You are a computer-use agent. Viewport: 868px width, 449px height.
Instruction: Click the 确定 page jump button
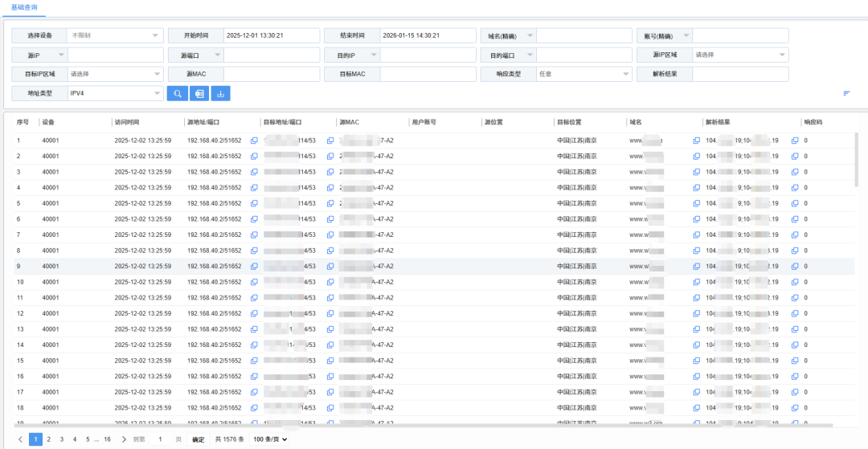click(x=199, y=439)
